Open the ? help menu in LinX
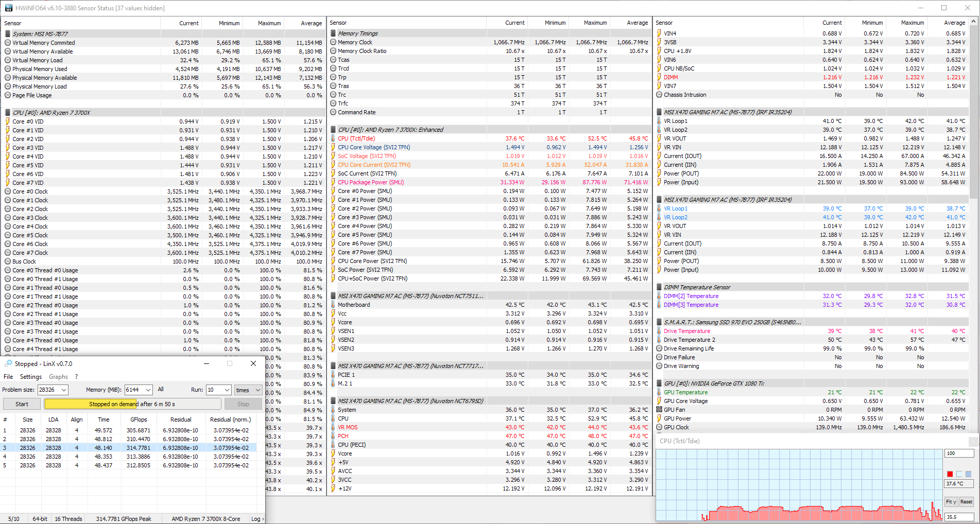980x524 pixels. (77, 377)
